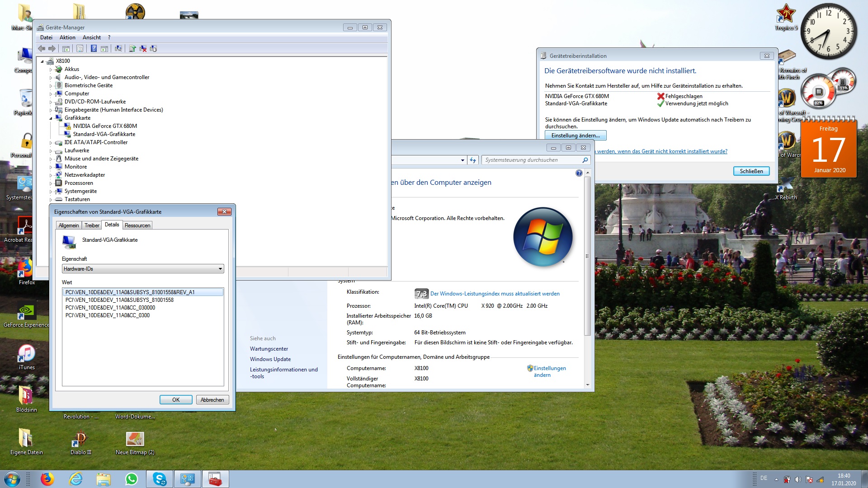Image resolution: width=868 pixels, height=488 pixels.
Task: Open the Hardware-IDs property dropdown
Action: [x=220, y=269]
